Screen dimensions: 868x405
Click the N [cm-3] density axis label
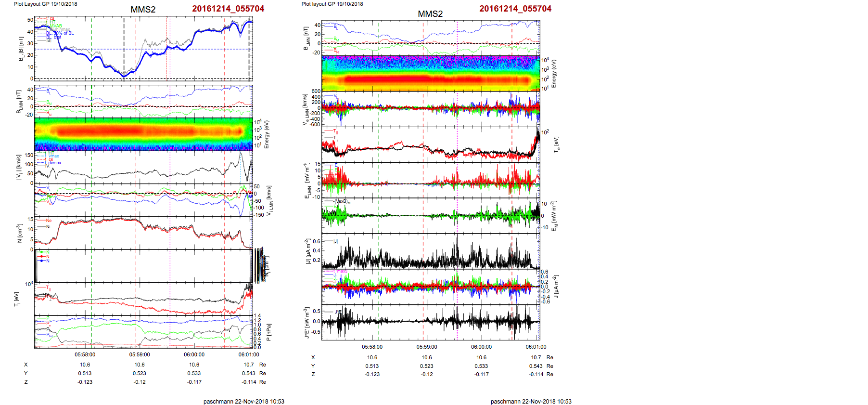[19, 233]
